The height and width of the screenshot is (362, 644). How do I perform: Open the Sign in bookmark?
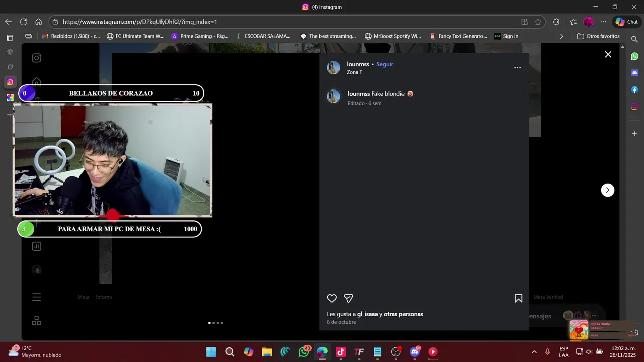(x=506, y=36)
